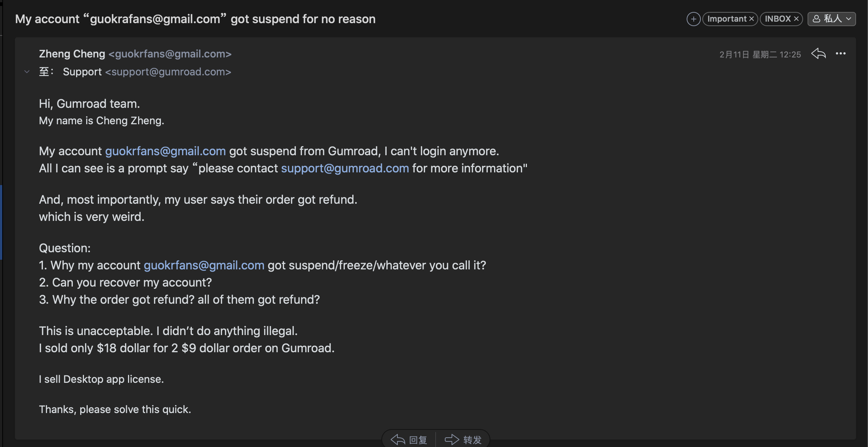Expand the recipient details chevron

(x=27, y=72)
